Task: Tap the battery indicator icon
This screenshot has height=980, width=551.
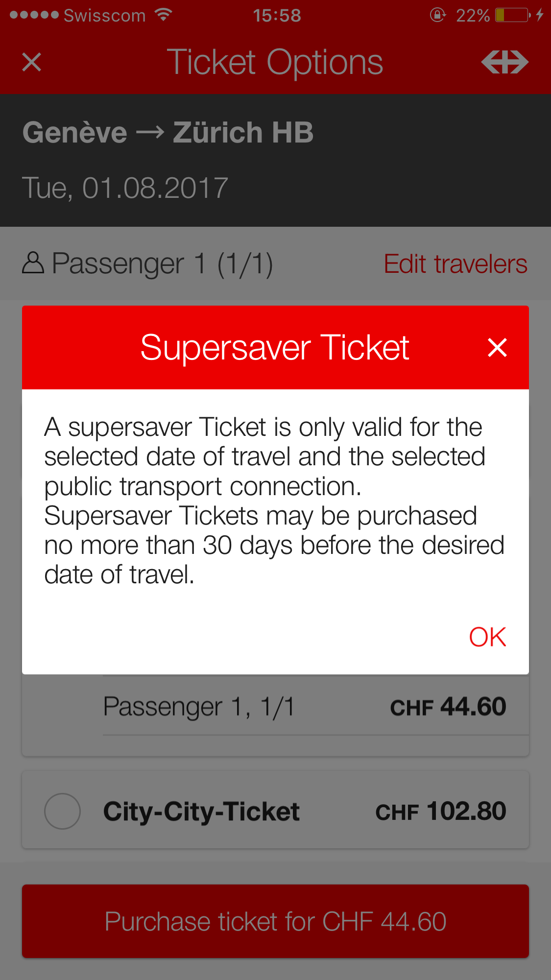Action: coord(512,15)
